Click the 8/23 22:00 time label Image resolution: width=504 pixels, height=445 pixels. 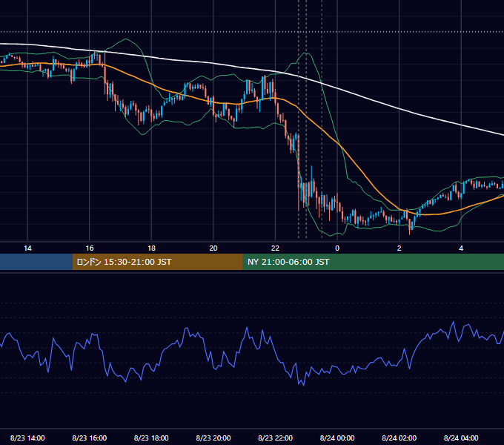coord(275,438)
